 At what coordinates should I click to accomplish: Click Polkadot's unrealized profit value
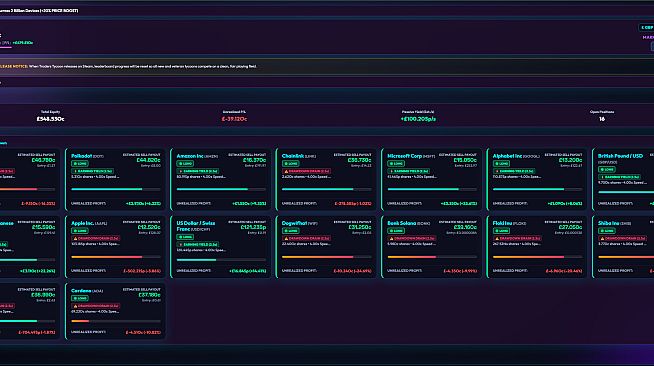143,204
